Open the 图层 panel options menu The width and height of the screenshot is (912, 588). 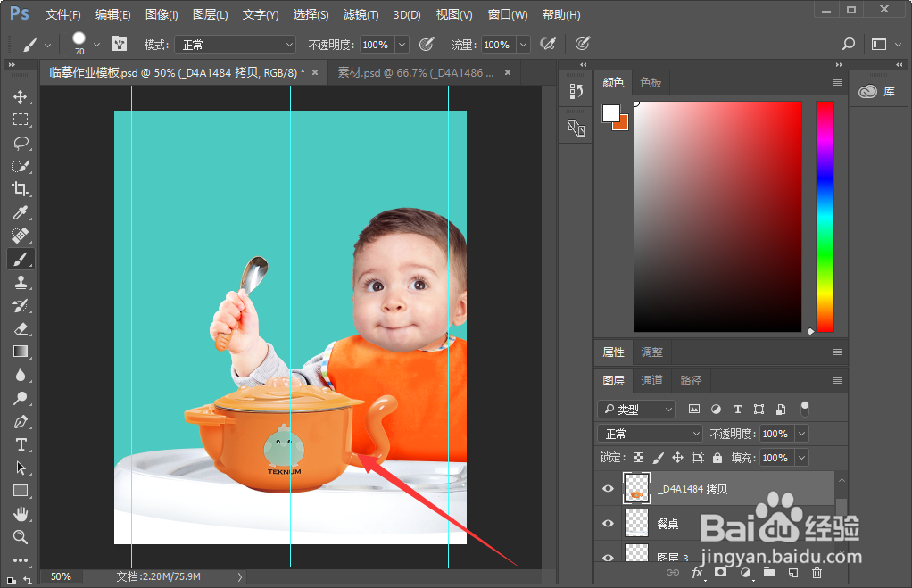pos(838,380)
